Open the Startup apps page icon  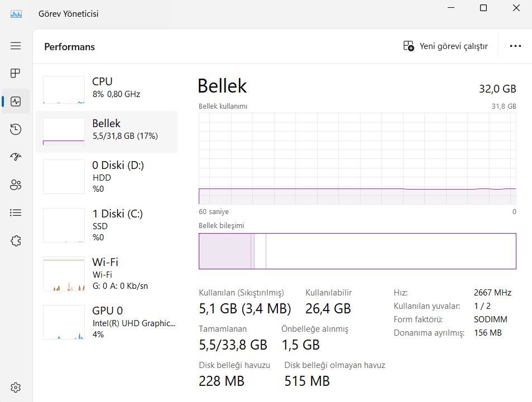click(16, 157)
